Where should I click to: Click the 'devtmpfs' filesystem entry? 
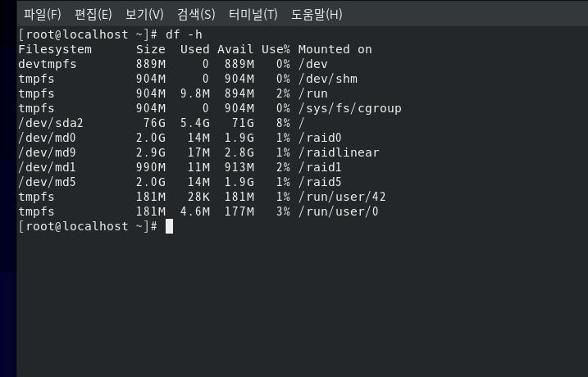[48, 64]
